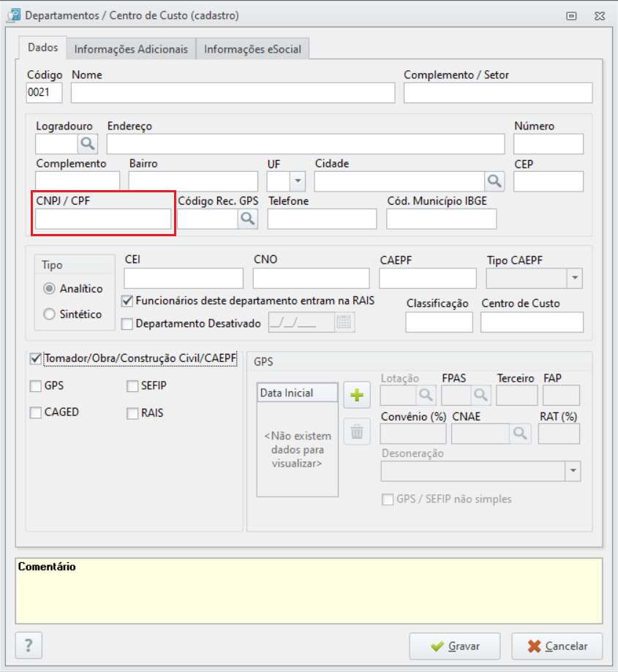Click the Número field
618x672 pixels.
(x=549, y=144)
